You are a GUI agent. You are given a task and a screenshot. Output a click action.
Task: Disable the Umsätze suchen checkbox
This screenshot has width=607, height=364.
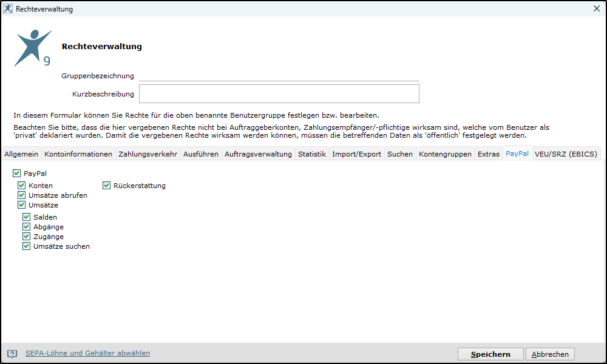(26, 246)
